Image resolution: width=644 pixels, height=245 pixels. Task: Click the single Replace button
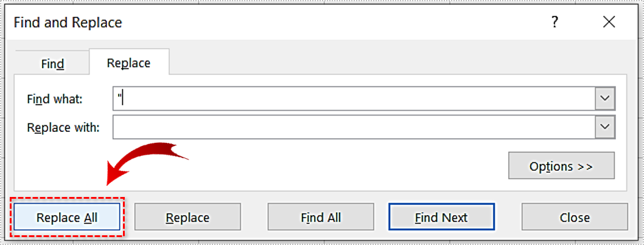point(187,217)
